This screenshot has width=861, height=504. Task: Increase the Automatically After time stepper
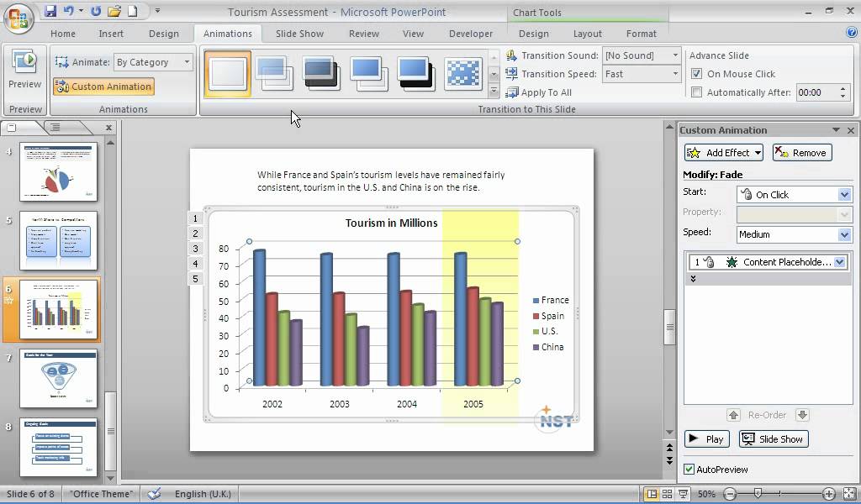(x=843, y=88)
